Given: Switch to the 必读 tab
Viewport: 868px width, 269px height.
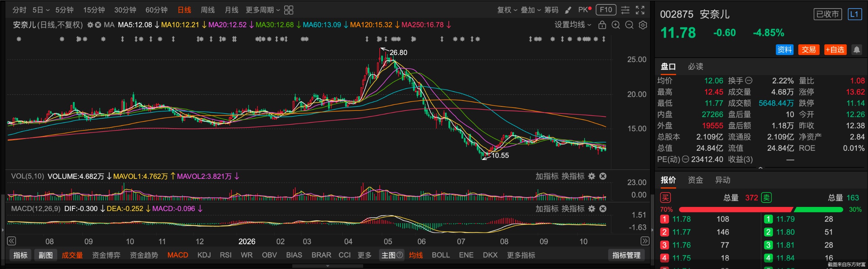Looking at the screenshot, I should tap(695, 67).
